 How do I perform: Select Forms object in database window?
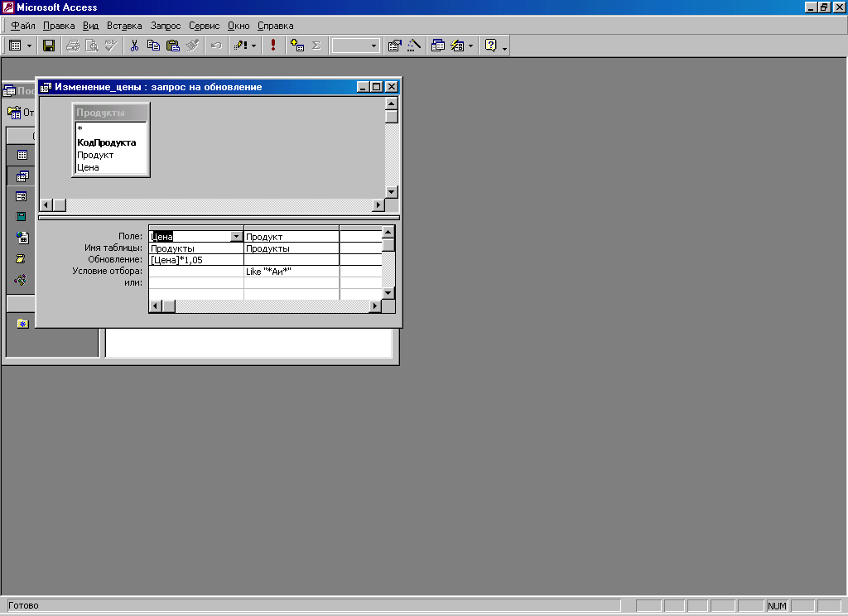click(x=22, y=196)
